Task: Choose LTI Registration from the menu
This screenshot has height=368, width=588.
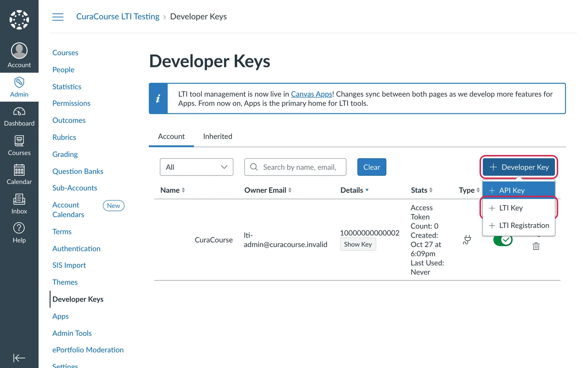Action: [519, 226]
